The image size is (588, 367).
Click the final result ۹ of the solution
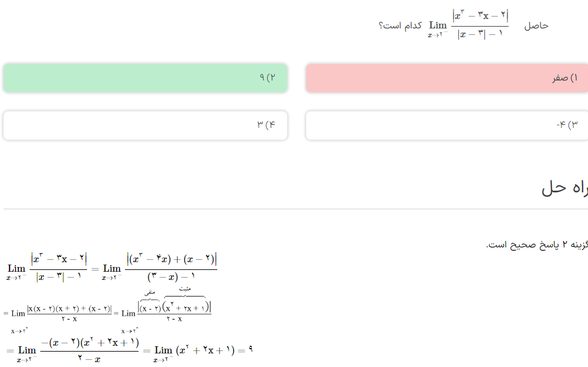click(x=250, y=350)
